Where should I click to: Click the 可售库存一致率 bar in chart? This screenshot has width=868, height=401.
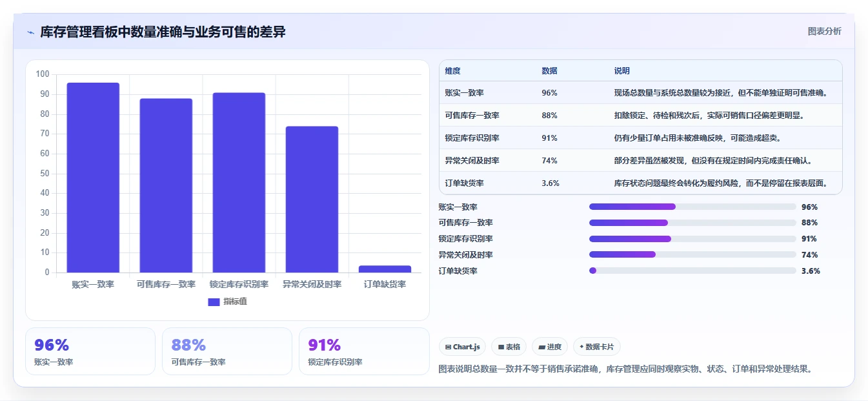[166, 185]
